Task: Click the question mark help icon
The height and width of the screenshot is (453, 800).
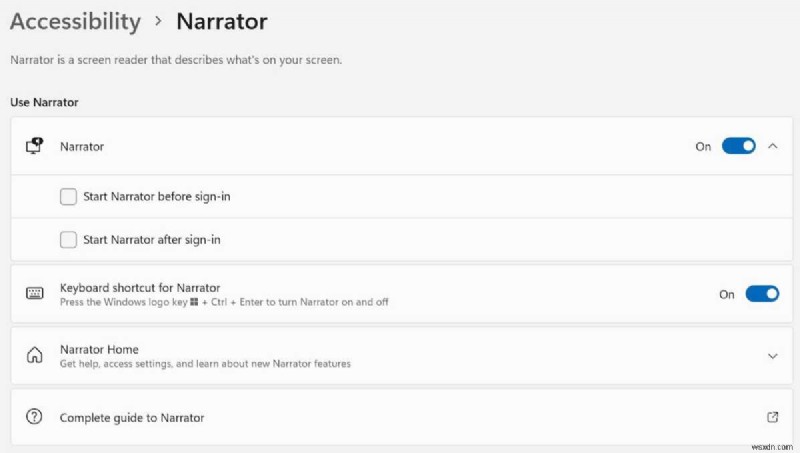Action: pyautogui.click(x=34, y=417)
